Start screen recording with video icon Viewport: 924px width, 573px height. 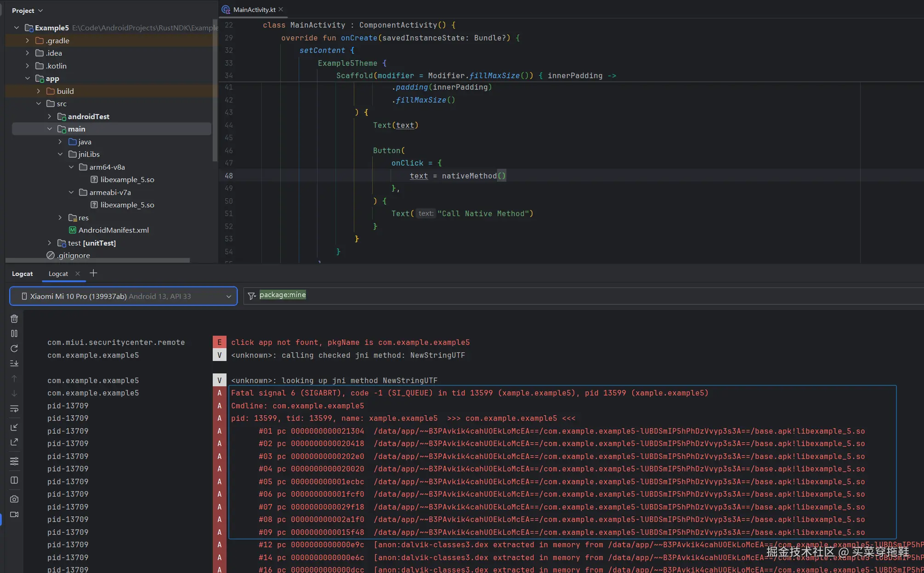tap(14, 515)
